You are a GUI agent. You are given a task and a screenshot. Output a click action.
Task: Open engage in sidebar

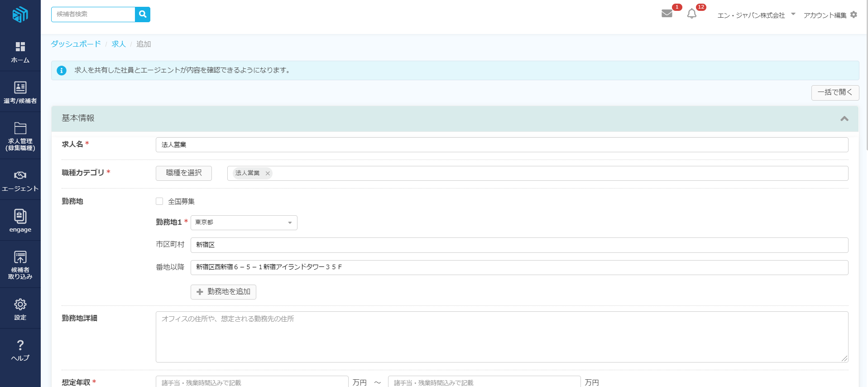[x=20, y=221]
